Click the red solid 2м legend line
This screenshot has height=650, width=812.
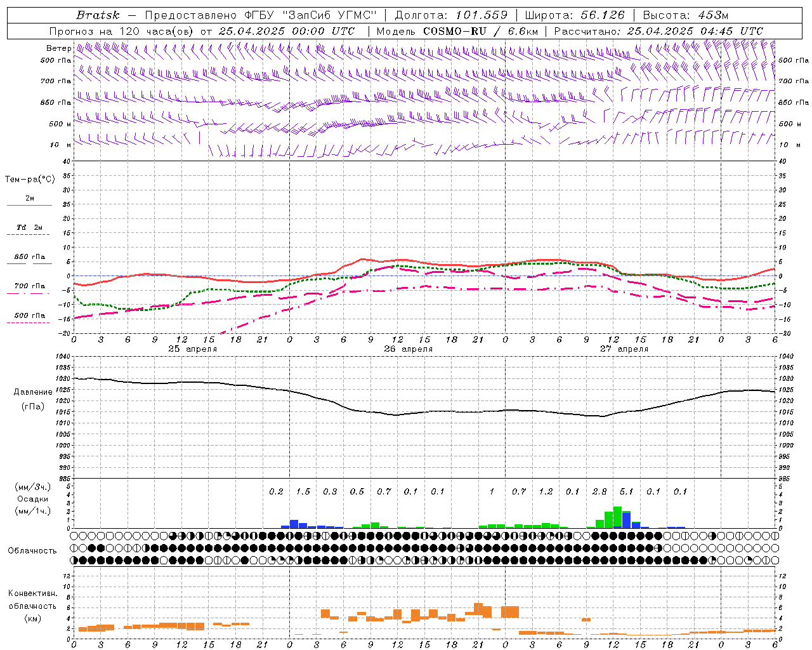coord(29,206)
